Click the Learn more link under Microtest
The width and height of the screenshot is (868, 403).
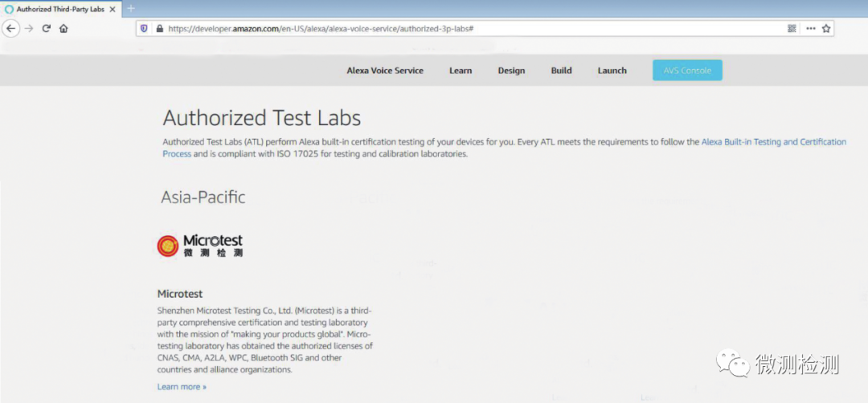pos(182,387)
